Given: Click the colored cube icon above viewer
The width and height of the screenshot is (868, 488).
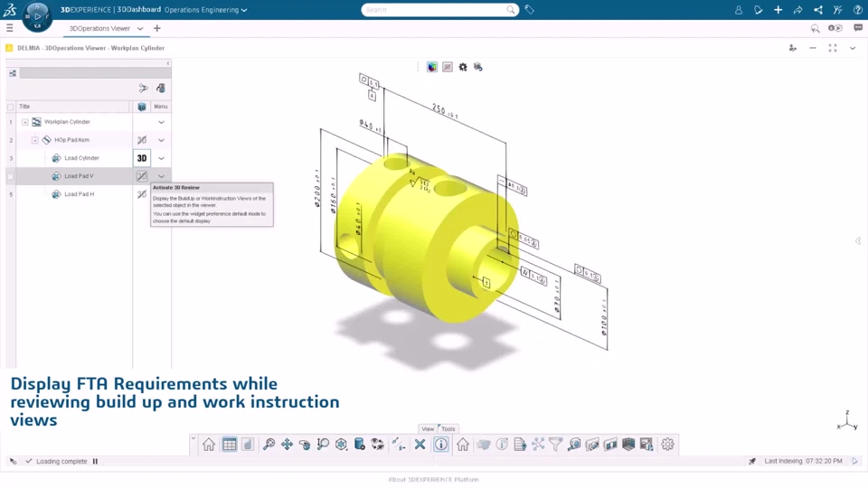Looking at the screenshot, I should click(x=432, y=67).
